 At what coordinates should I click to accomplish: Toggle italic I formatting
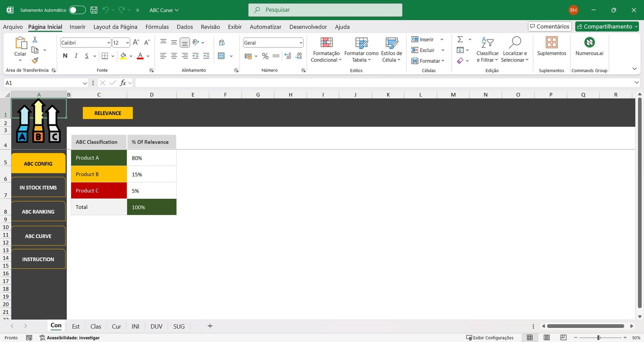pos(76,56)
